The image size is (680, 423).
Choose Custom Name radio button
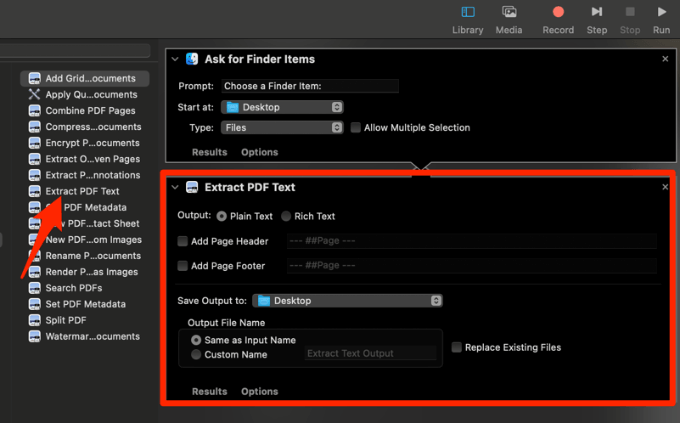(x=196, y=354)
